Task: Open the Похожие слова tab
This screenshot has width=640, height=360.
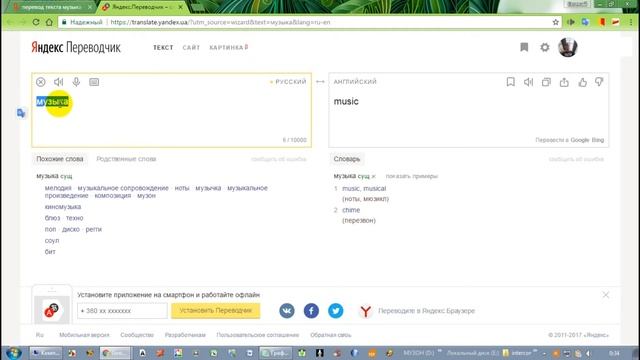Action: pyautogui.click(x=60, y=159)
